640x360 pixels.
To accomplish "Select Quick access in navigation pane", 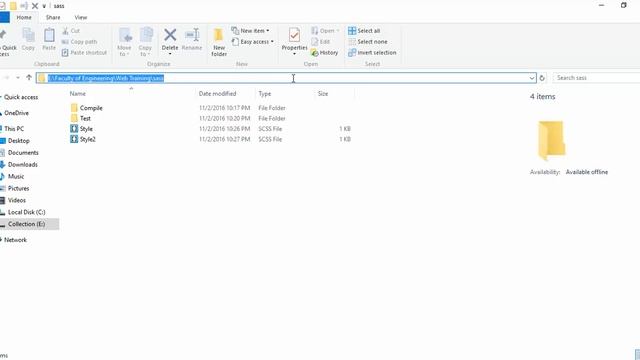I will point(21,97).
